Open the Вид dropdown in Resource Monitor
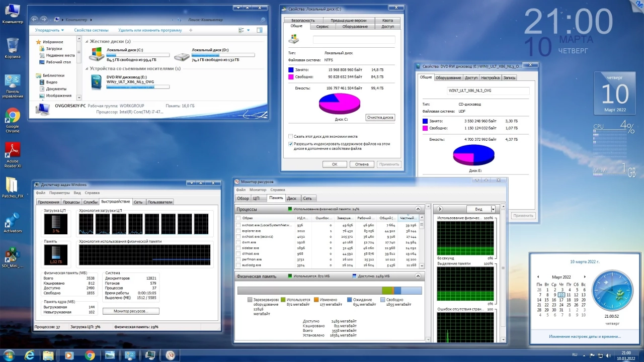 click(480, 209)
